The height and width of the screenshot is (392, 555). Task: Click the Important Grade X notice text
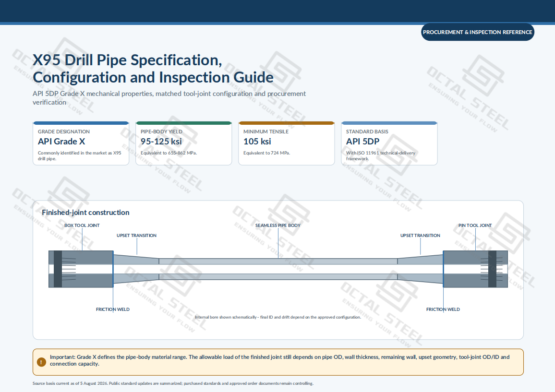click(x=279, y=360)
